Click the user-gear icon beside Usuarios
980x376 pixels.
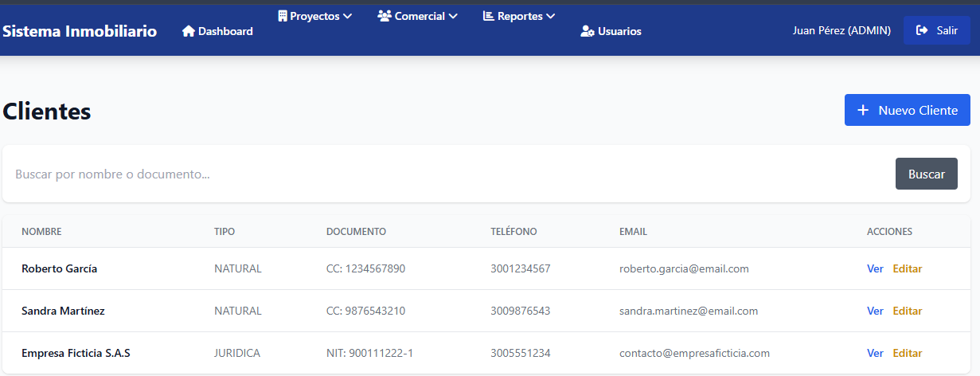tap(588, 31)
